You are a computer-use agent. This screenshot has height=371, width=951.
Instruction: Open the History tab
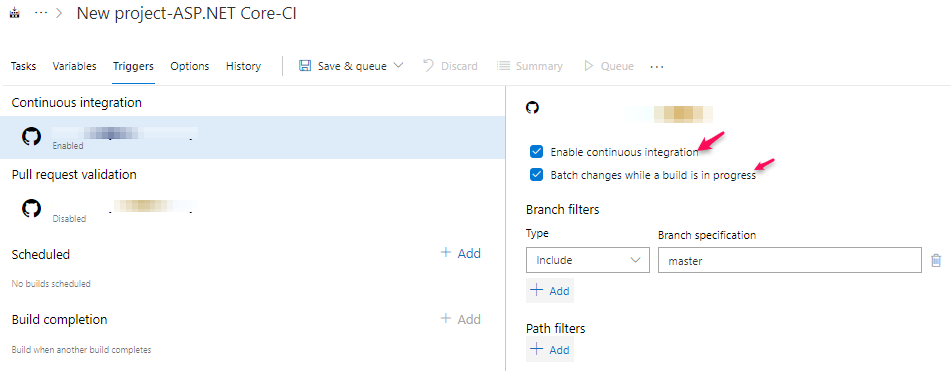(243, 66)
